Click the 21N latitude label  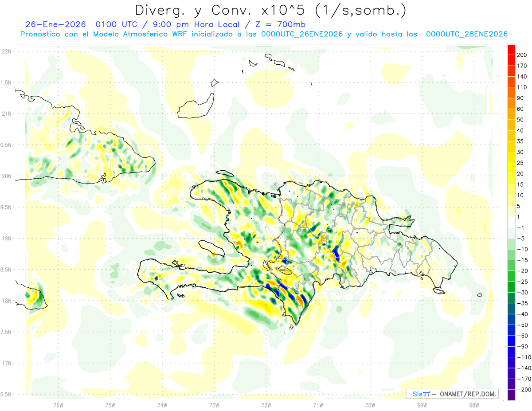pos(6,114)
